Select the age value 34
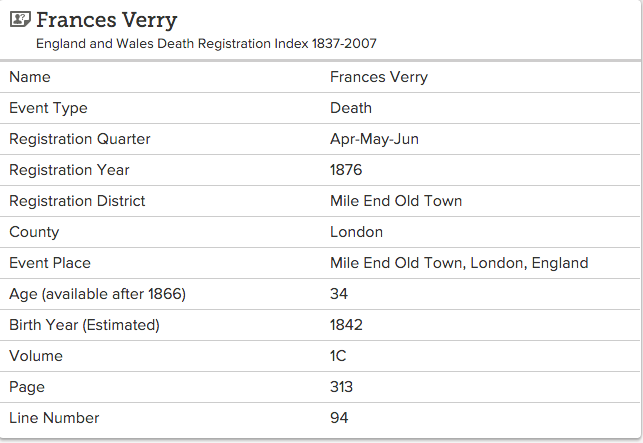This screenshot has height=443, width=643. click(339, 294)
